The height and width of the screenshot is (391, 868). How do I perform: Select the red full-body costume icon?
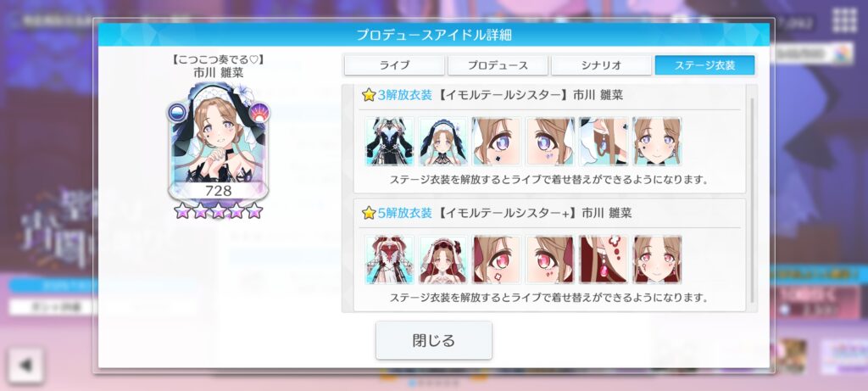[389, 260]
